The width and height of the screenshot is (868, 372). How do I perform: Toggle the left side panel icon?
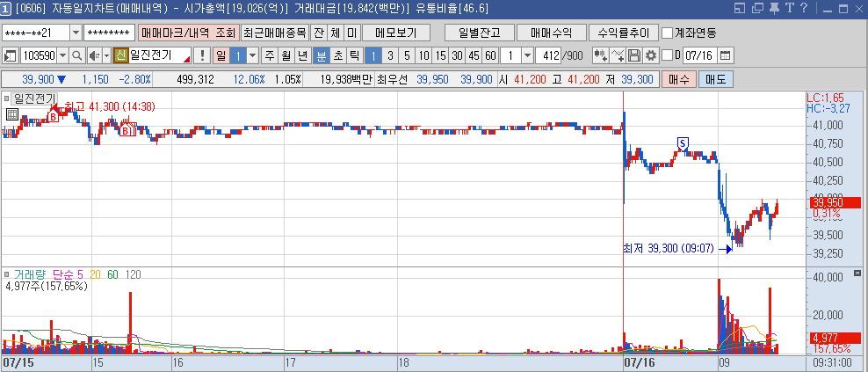pyautogui.click(x=10, y=55)
